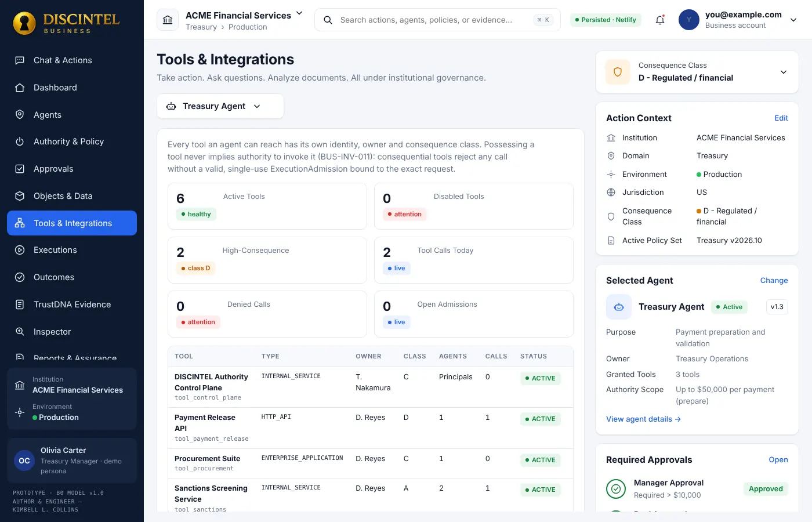The height and width of the screenshot is (522, 812).
Task: Open the Inspector page
Action: tap(72, 332)
